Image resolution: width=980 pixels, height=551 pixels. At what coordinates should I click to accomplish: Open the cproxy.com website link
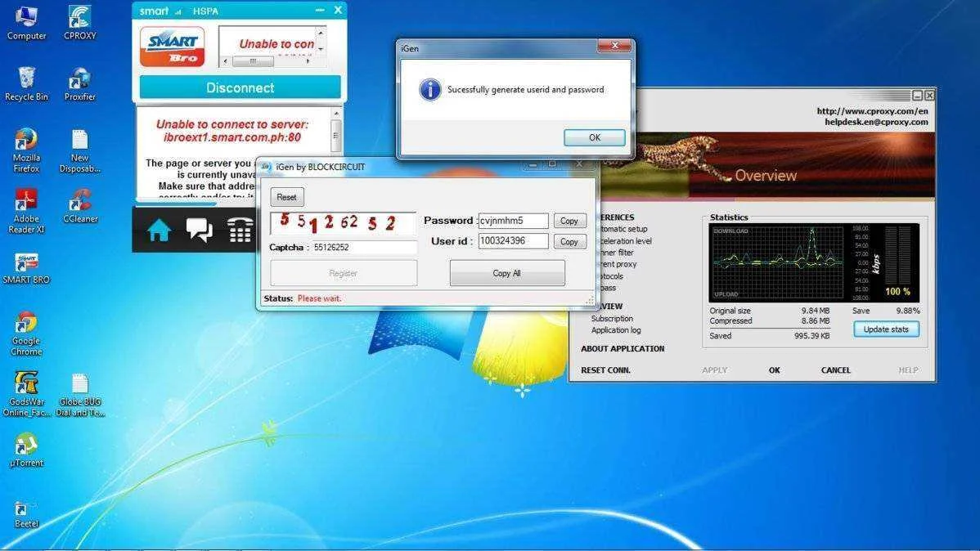click(873, 110)
